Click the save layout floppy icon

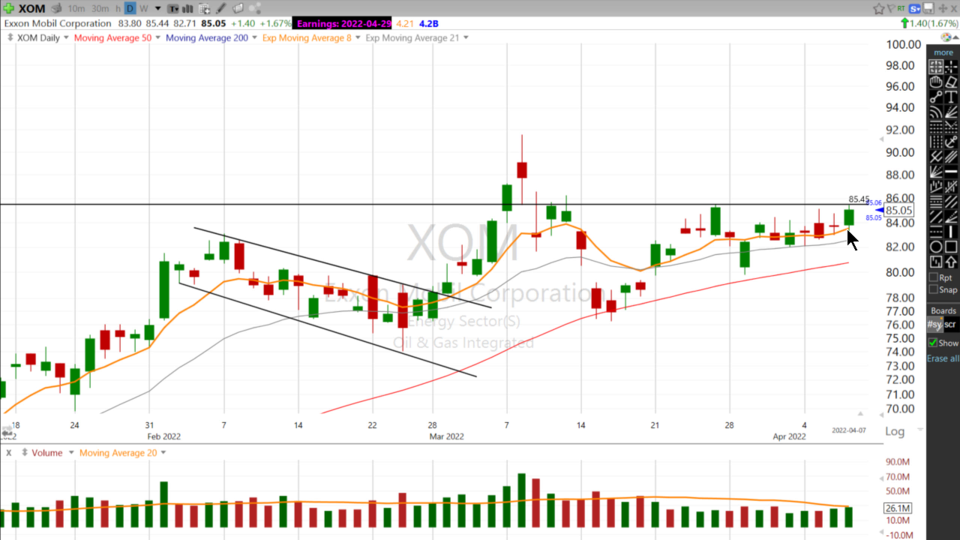(928, 8)
